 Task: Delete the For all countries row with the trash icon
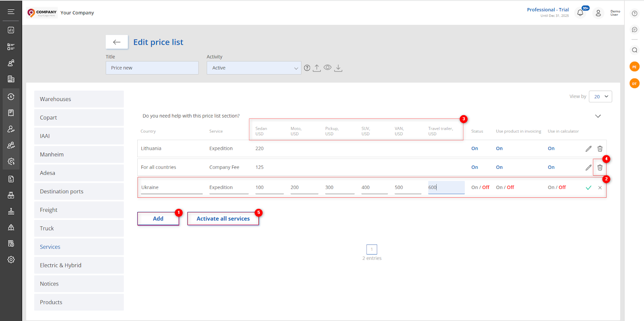point(600,167)
